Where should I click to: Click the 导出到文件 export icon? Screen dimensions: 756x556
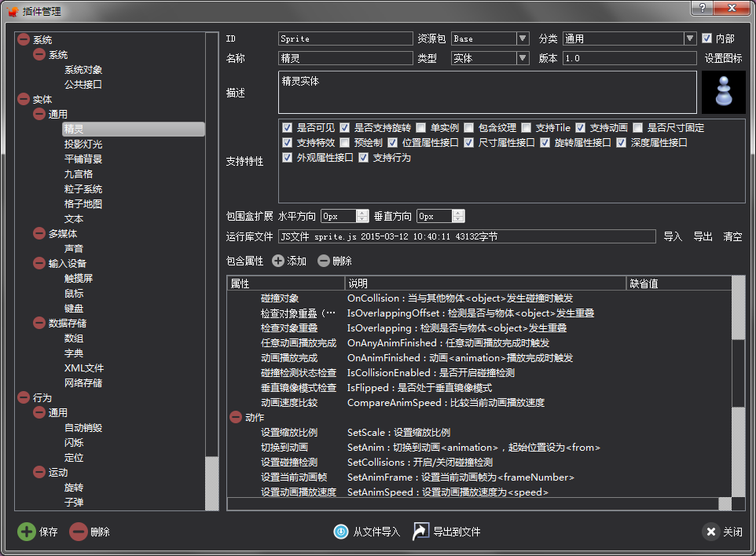coord(422,532)
